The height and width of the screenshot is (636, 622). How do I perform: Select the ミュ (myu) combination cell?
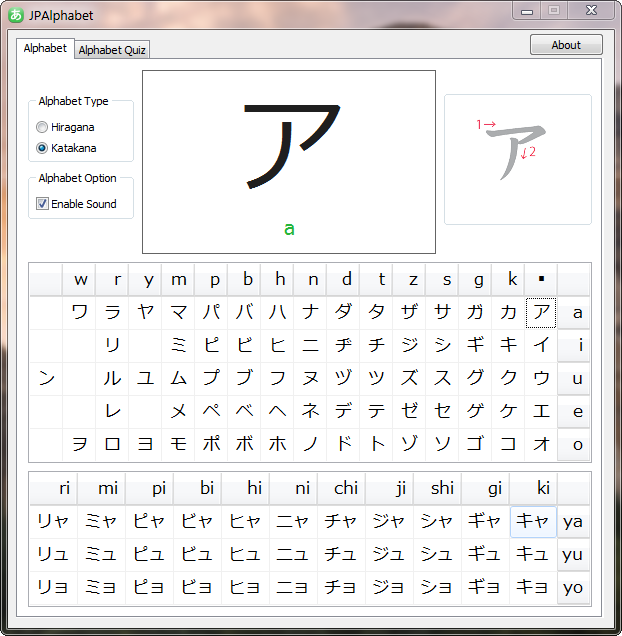point(101,554)
